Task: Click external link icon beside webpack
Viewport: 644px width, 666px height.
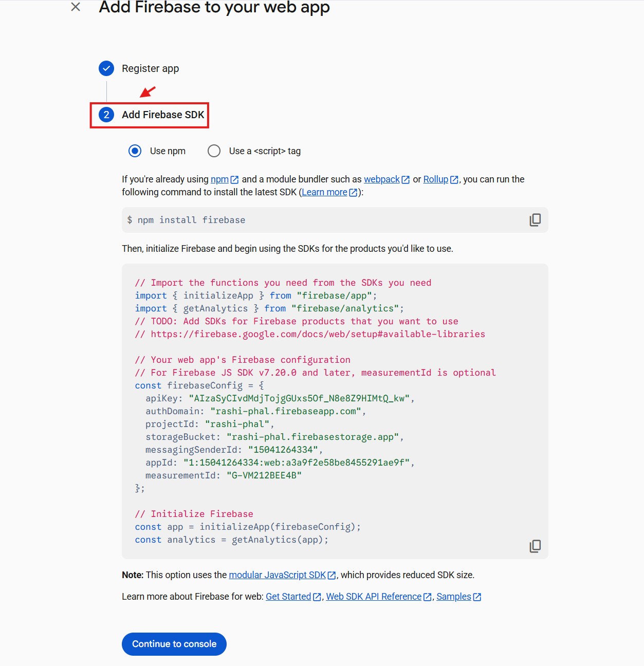Action: click(406, 180)
